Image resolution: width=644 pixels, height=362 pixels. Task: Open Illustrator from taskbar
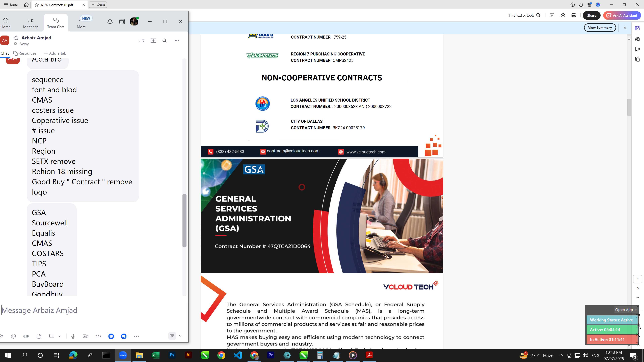(188, 355)
